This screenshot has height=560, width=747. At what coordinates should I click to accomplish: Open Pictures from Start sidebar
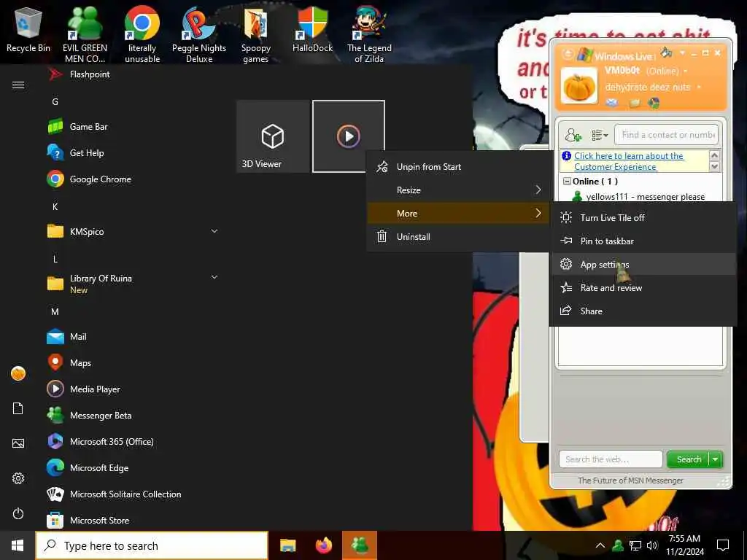[x=18, y=443]
